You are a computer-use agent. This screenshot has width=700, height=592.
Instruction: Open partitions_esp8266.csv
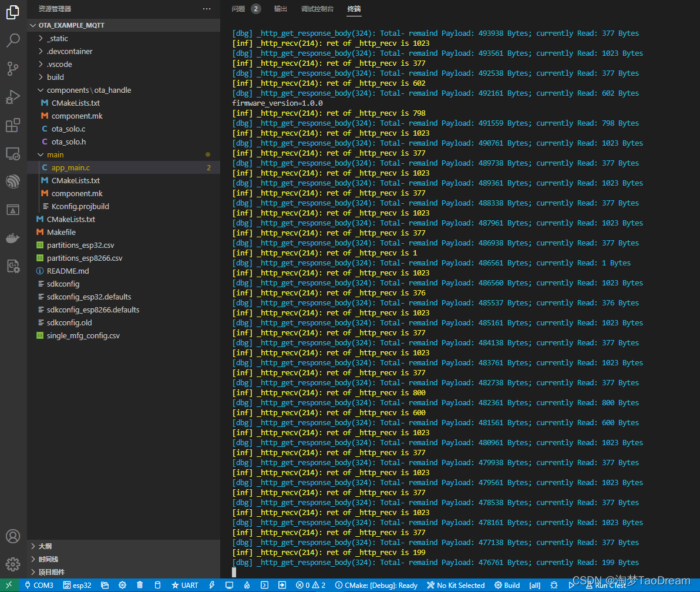click(x=124, y=258)
